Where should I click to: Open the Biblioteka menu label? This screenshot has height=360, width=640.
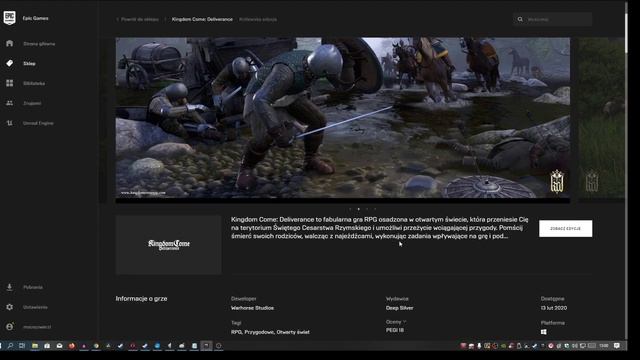(34, 83)
